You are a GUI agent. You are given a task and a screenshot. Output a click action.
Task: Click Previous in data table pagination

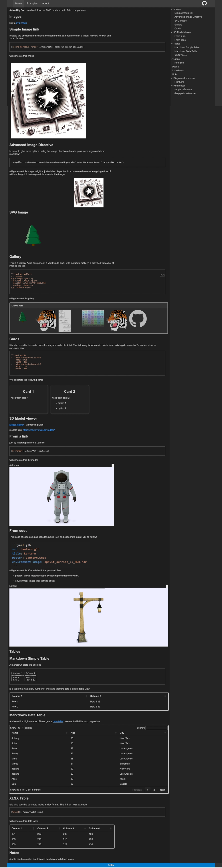(137, 789)
